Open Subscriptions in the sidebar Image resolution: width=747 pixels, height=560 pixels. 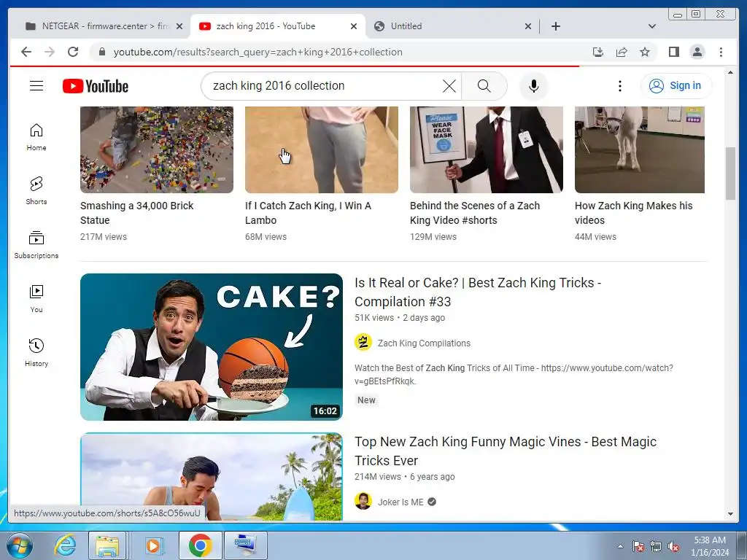[x=36, y=245]
